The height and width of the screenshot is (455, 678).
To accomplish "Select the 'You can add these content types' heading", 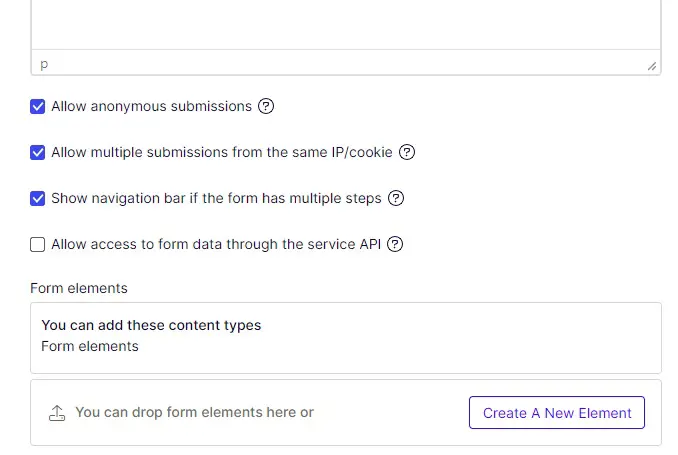I will [151, 325].
